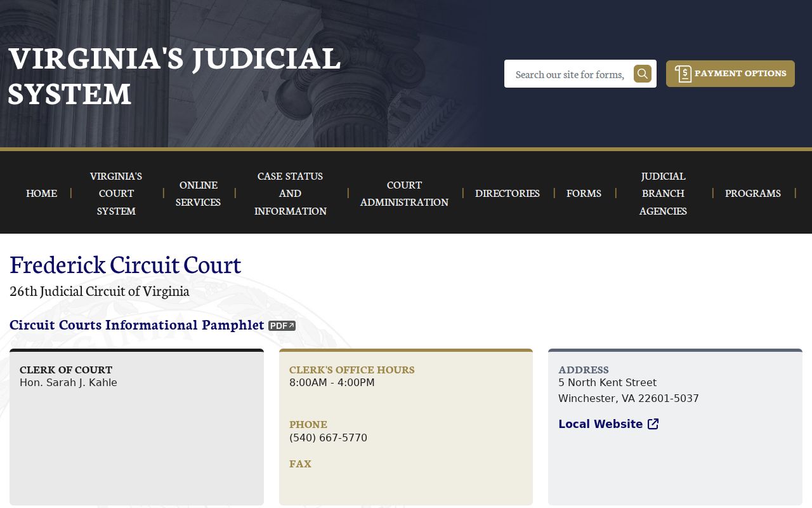Viewport: 812px width, 508px height.
Task: Click the Phone label
Action: pyautogui.click(x=308, y=424)
